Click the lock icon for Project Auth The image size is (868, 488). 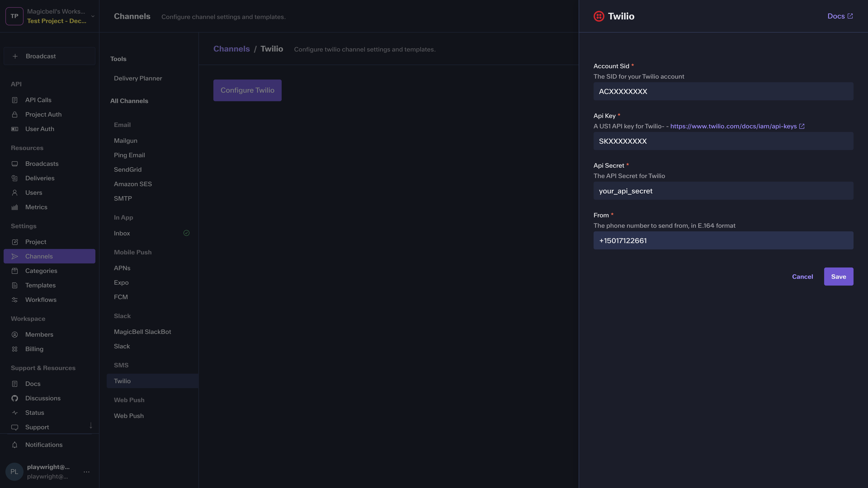(x=14, y=115)
